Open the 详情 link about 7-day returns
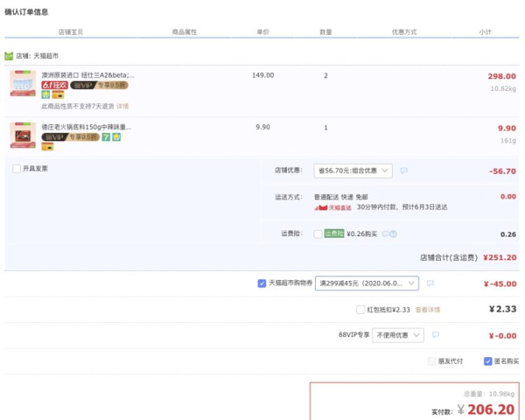Image resolution: width=525 pixels, height=420 pixels. click(x=122, y=107)
